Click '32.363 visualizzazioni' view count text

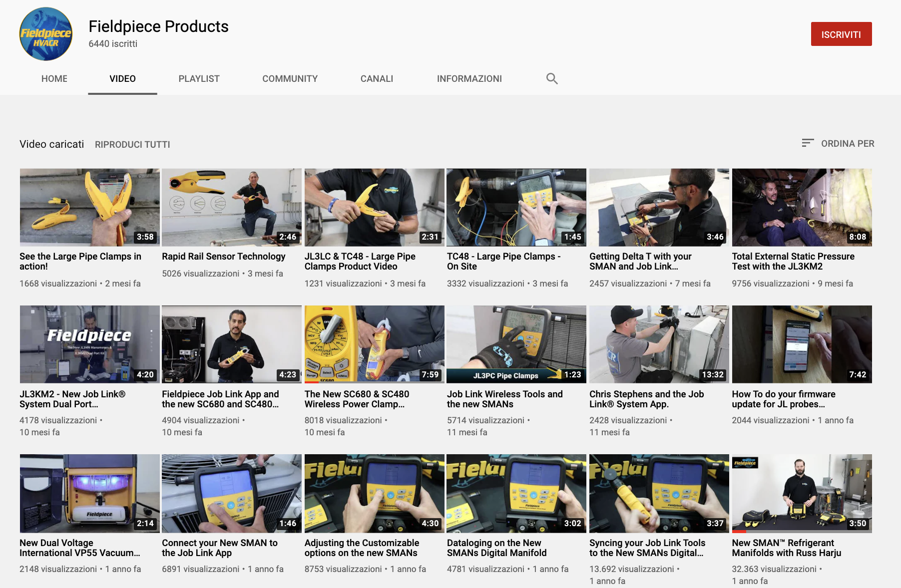tap(774, 569)
